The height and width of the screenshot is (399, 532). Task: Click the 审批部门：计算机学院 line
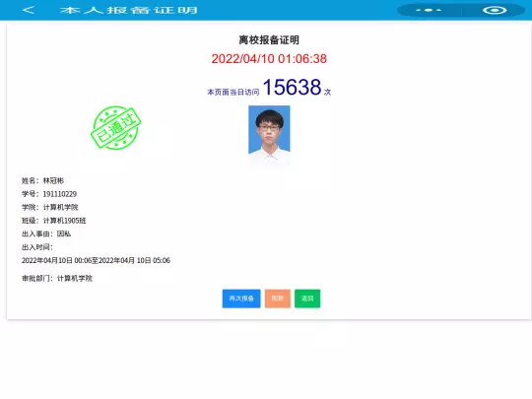[x=57, y=278]
